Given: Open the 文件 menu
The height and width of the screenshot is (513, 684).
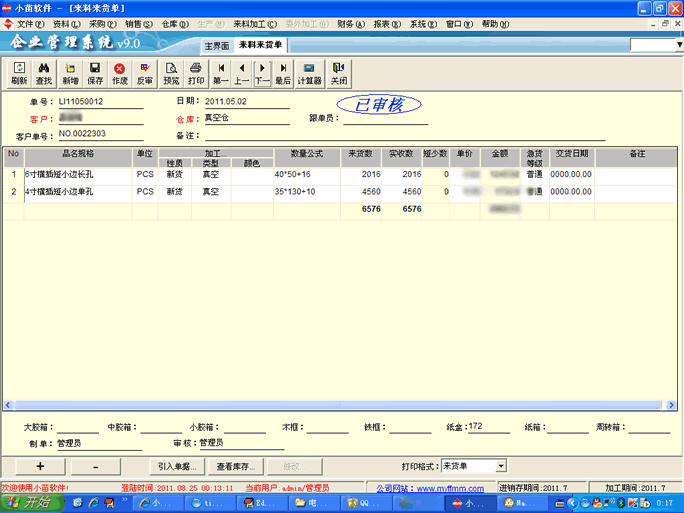Looking at the screenshot, I should click(31, 24).
